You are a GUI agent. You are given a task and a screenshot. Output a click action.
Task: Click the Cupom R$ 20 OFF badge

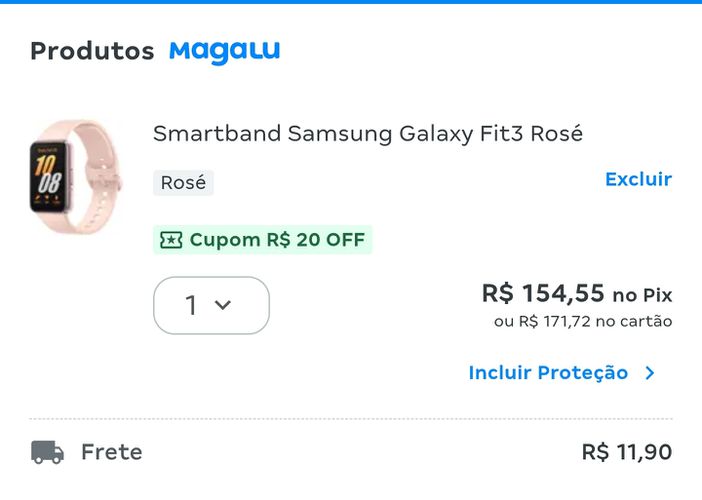[x=262, y=240]
